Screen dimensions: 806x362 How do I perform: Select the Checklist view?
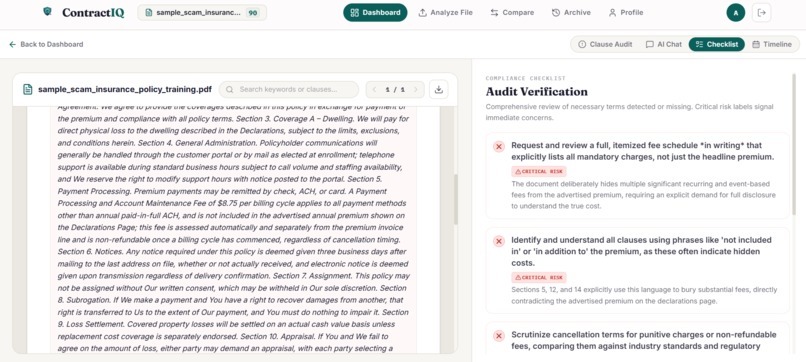[x=717, y=44]
